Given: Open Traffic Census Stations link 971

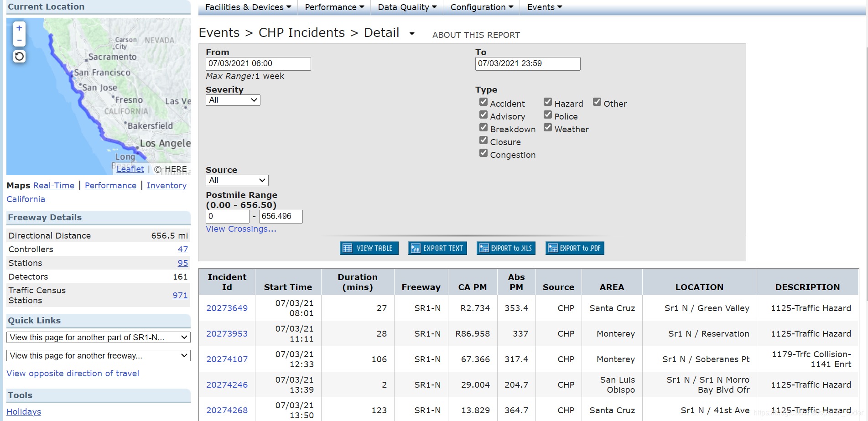Looking at the screenshot, I should (x=180, y=295).
